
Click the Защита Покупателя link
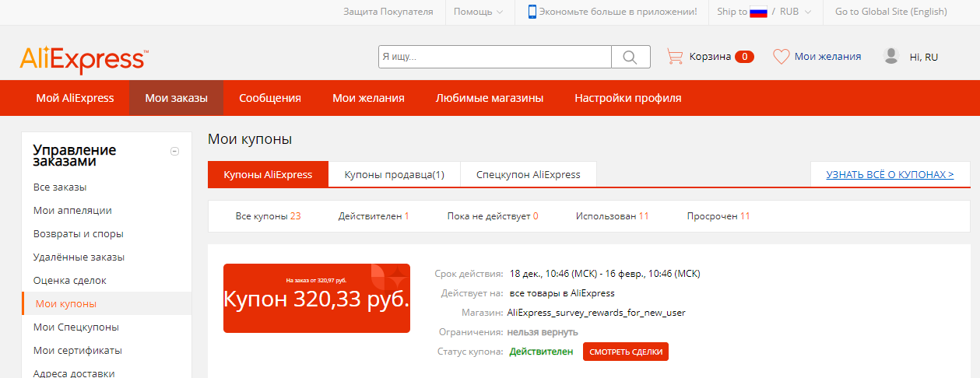388,12
